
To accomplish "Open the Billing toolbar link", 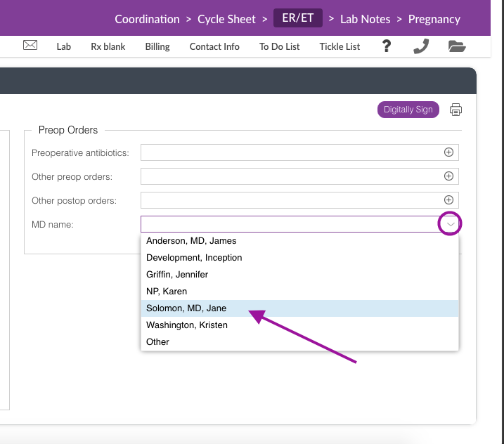I will click(157, 46).
